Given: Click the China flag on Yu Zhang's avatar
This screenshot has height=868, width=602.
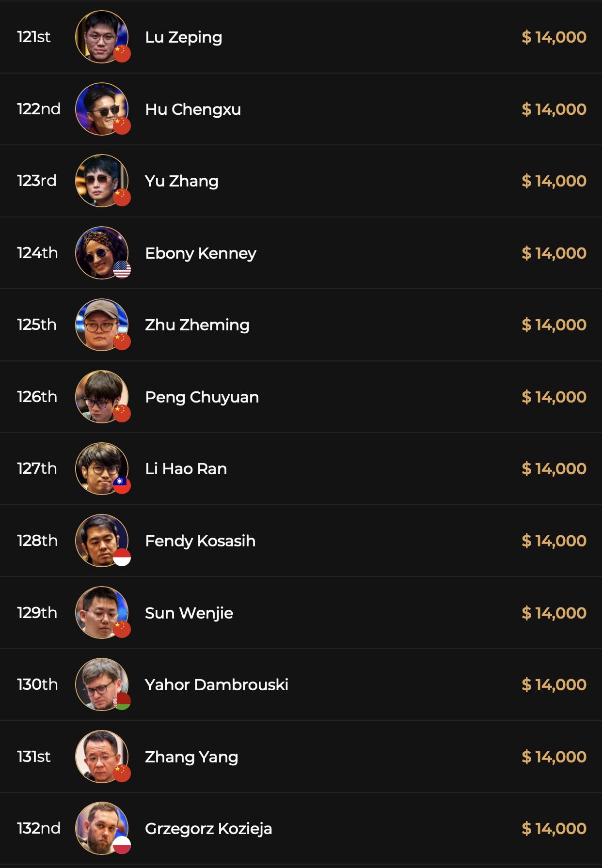Looking at the screenshot, I should (x=122, y=197).
